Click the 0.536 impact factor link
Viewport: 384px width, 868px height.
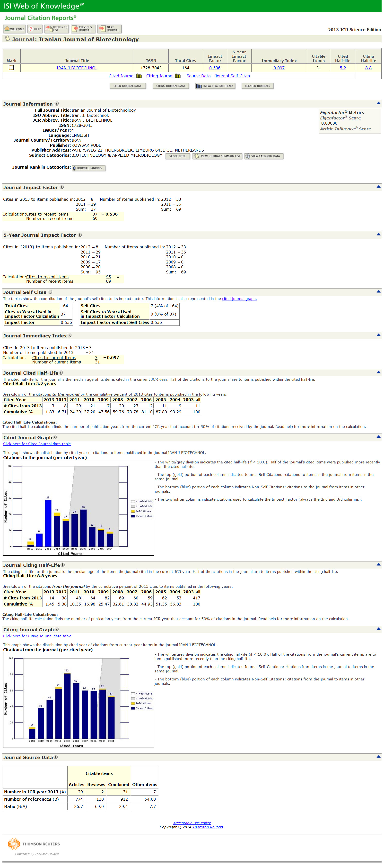click(x=215, y=68)
